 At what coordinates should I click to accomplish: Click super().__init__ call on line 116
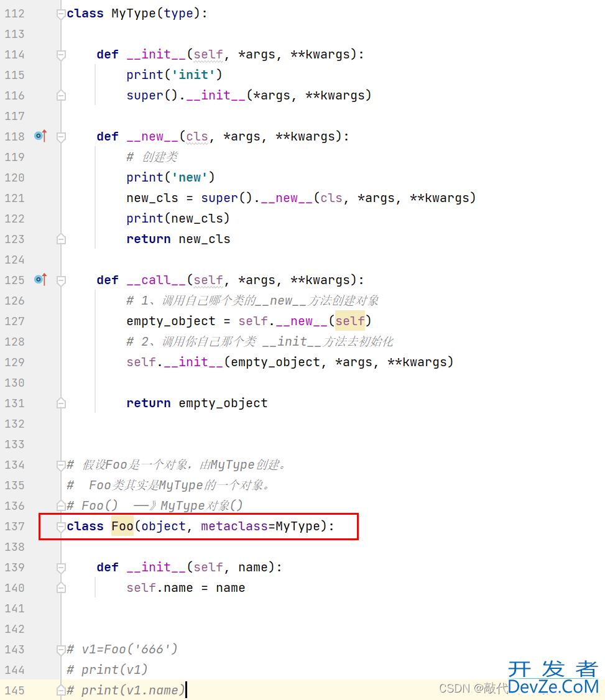click(249, 96)
